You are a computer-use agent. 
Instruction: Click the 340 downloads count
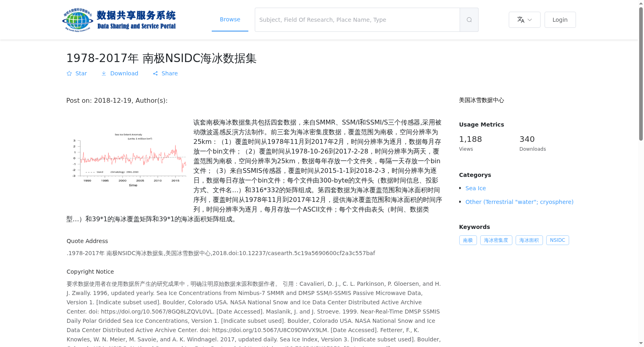click(527, 139)
